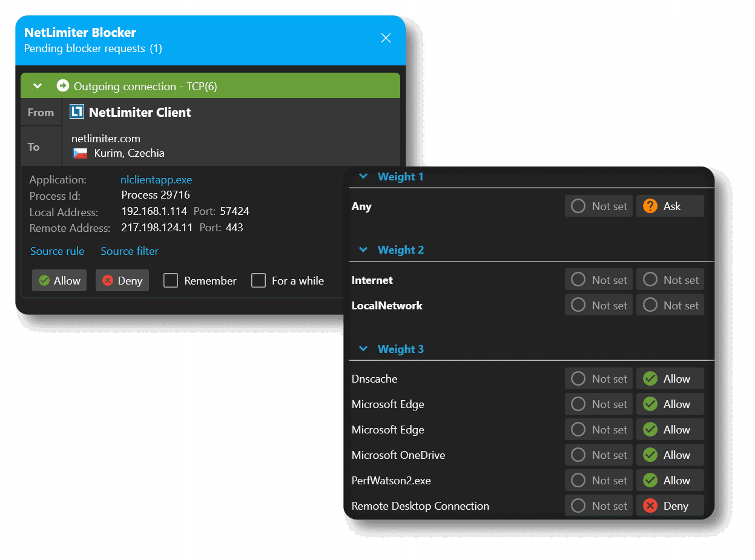This screenshot has height=560, width=755.
Task: Click the NetLimiter Client application icon
Action: (77, 111)
